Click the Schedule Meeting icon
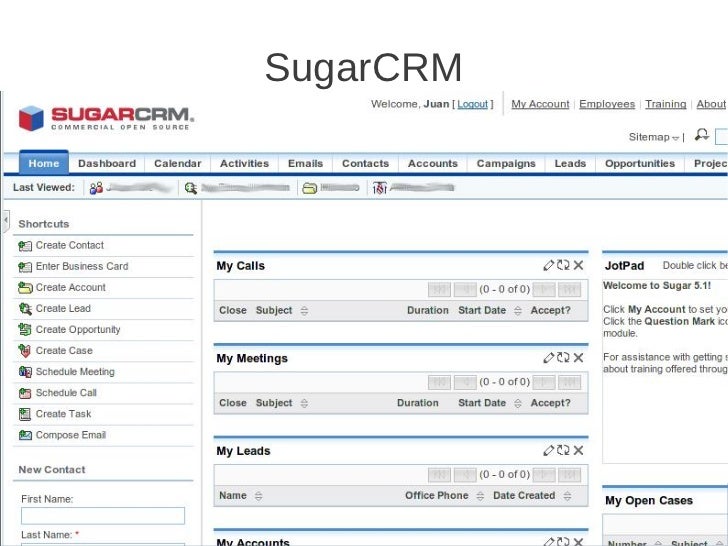 click(25, 372)
